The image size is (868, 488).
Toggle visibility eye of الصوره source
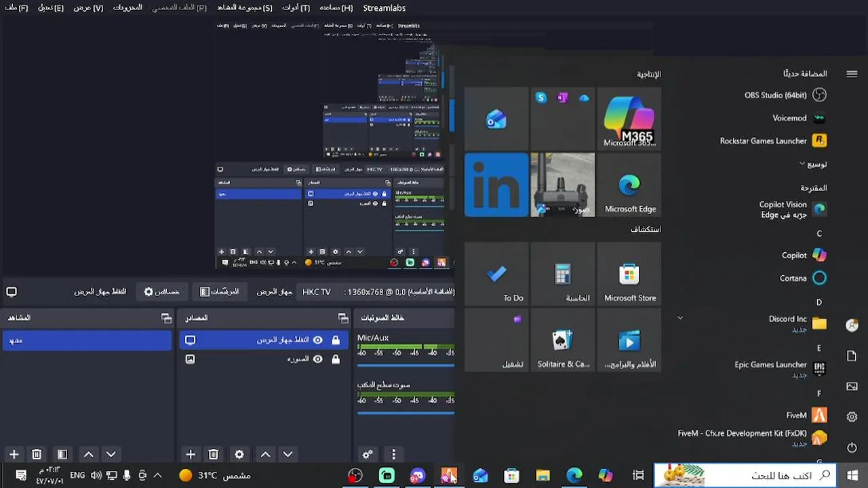(x=317, y=359)
